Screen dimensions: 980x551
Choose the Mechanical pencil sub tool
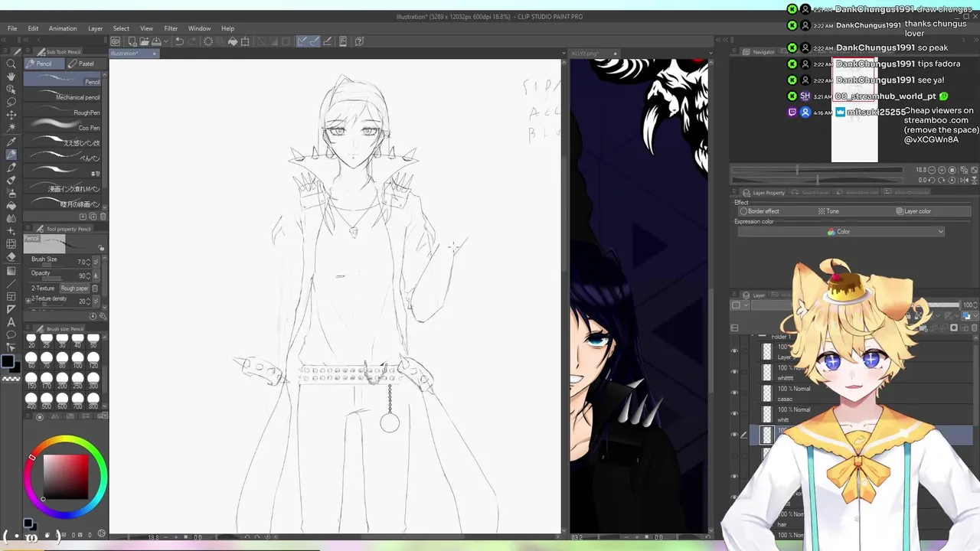62,96
